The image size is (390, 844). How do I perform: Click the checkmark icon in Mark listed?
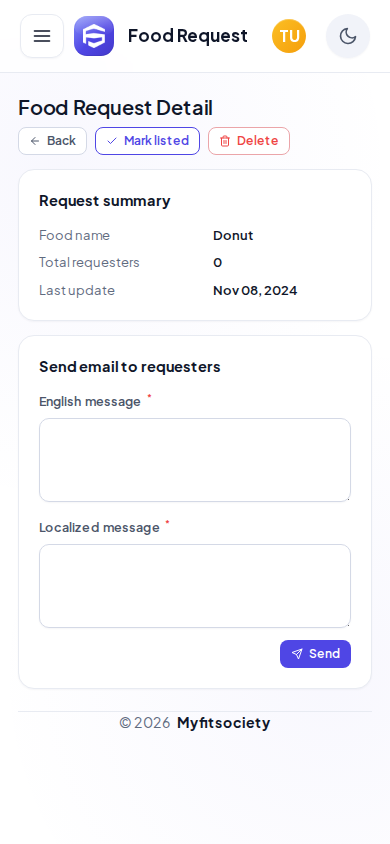(x=112, y=141)
